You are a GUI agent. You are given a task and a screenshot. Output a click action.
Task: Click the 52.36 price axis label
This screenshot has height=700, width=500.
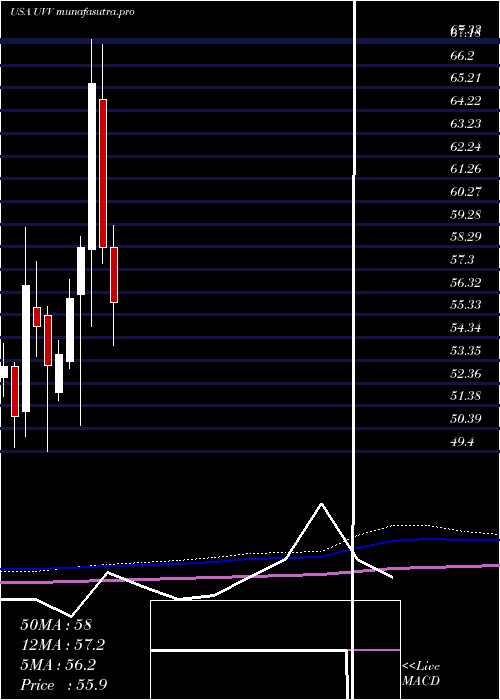(466, 374)
